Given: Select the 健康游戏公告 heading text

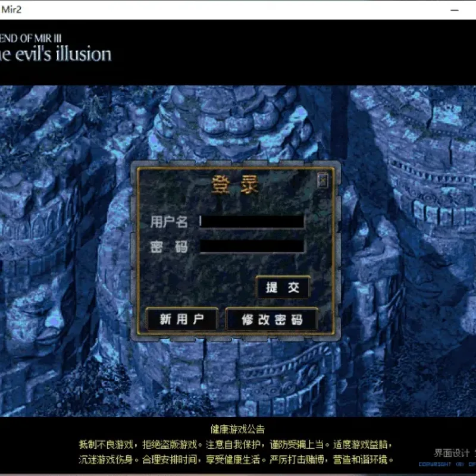Looking at the screenshot, I should click(237, 429).
